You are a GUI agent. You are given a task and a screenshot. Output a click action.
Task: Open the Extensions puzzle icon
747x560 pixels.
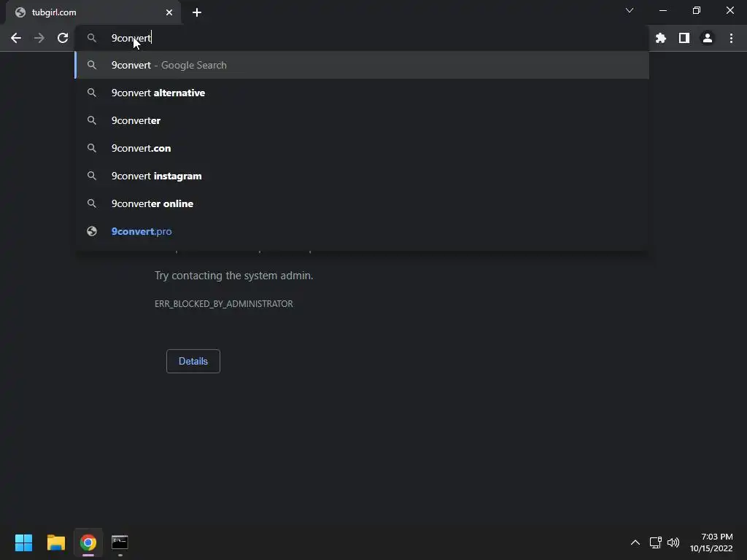660,38
